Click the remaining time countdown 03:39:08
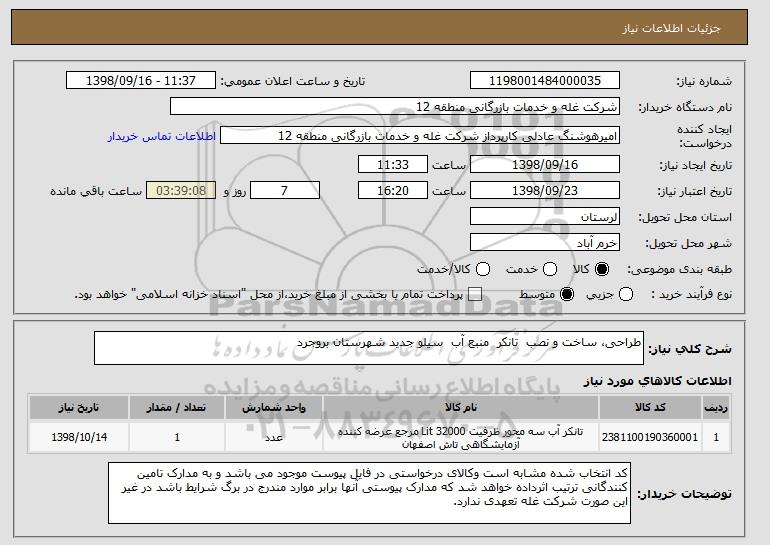Screen dimensions: 770x545 [181, 191]
